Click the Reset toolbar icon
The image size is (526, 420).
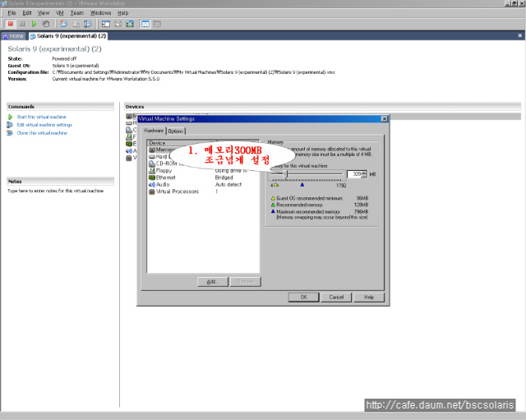(x=46, y=24)
